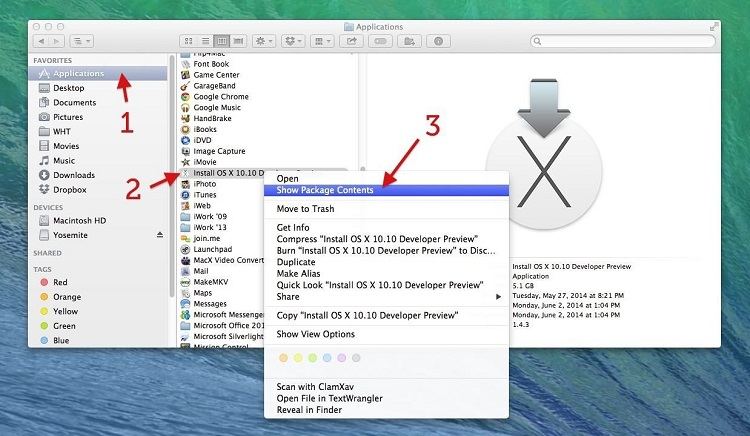
Task: Switch to list view
Action: point(205,41)
